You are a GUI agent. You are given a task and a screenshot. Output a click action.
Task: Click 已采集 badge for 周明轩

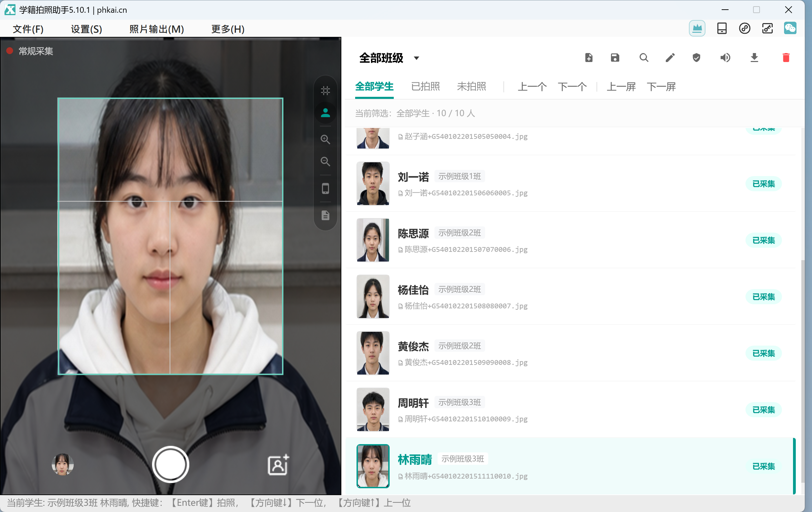(x=763, y=410)
